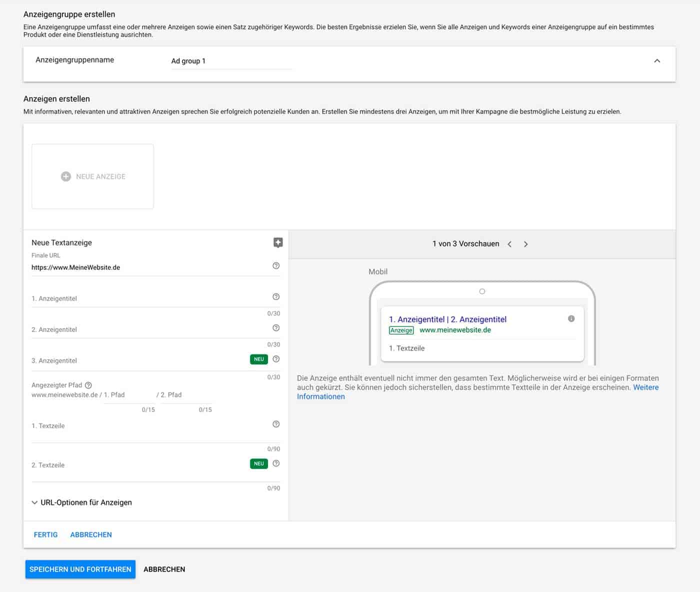Click the 'Mobil' preview label
This screenshot has width=700, height=592.
[378, 271]
